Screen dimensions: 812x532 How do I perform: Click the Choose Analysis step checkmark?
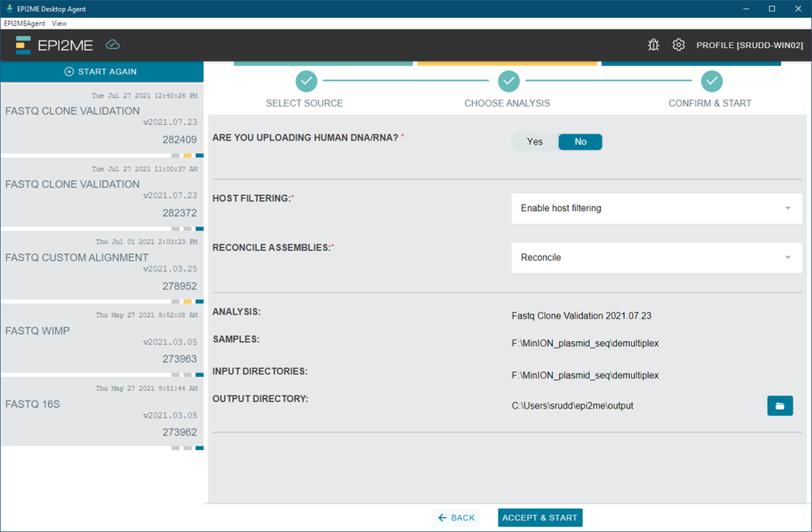pos(508,80)
